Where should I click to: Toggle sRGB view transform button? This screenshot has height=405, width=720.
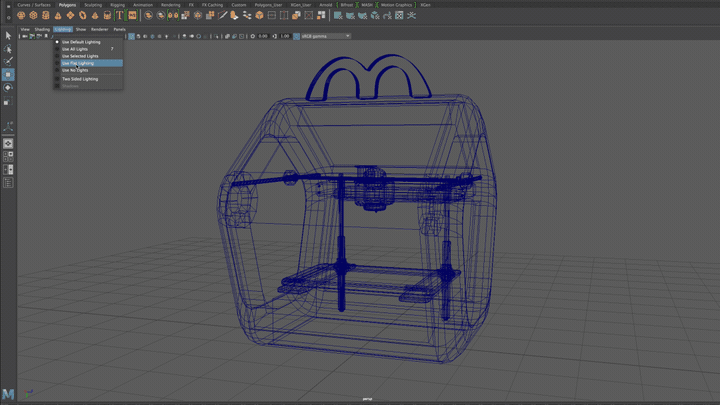pyautogui.click(x=297, y=36)
